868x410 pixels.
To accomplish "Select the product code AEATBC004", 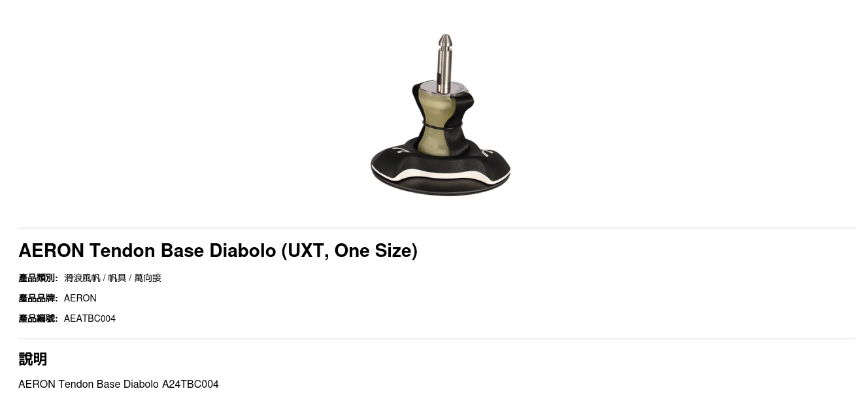I will pyautogui.click(x=90, y=318).
